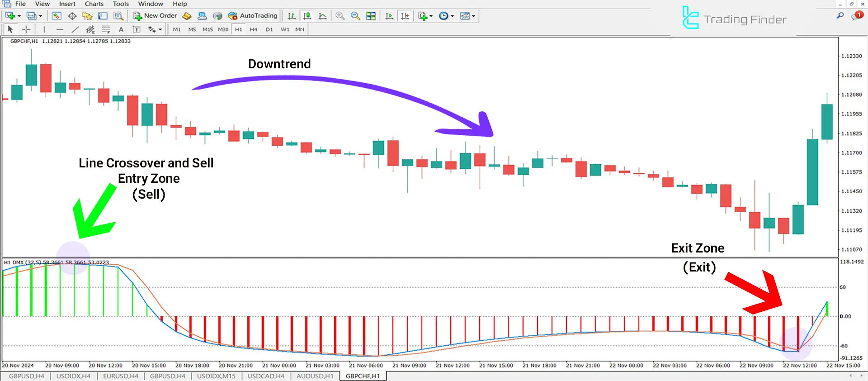Set timeframe to MN

click(x=300, y=29)
